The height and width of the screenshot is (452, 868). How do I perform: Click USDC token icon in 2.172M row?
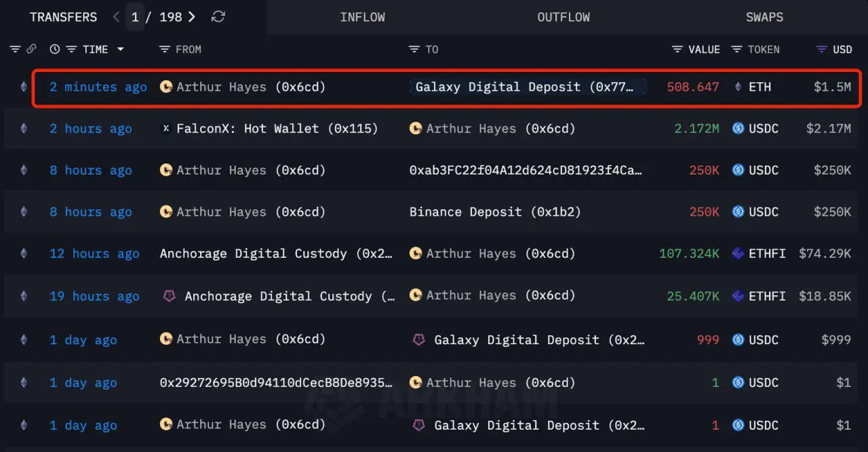coord(738,129)
